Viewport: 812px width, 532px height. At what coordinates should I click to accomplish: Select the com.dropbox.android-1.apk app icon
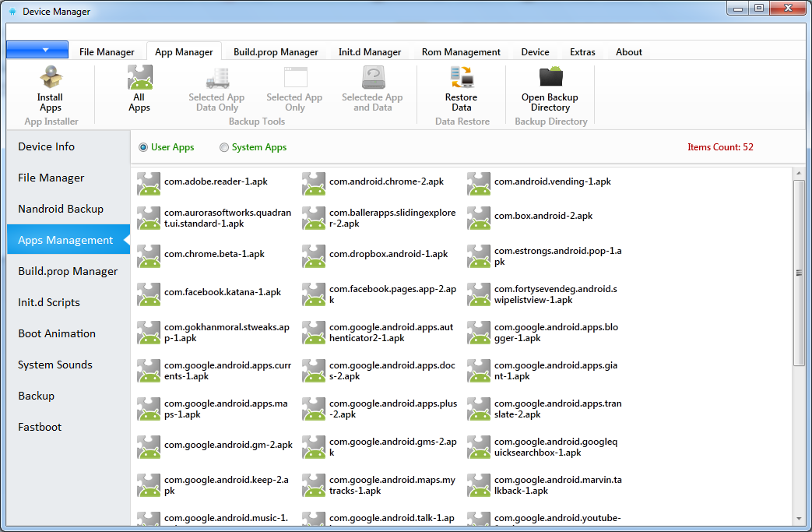pyautogui.click(x=314, y=256)
